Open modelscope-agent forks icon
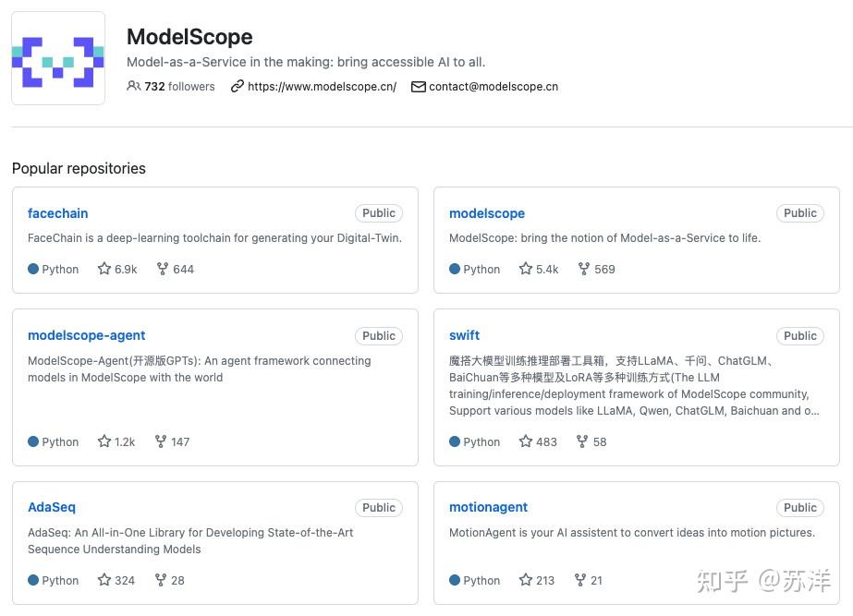The height and width of the screenshot is (616, 853). [161, 441]
